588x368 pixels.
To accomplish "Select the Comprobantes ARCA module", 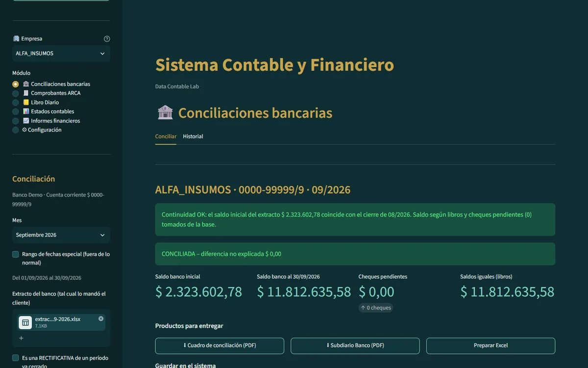I will click(x=47, y=93).
